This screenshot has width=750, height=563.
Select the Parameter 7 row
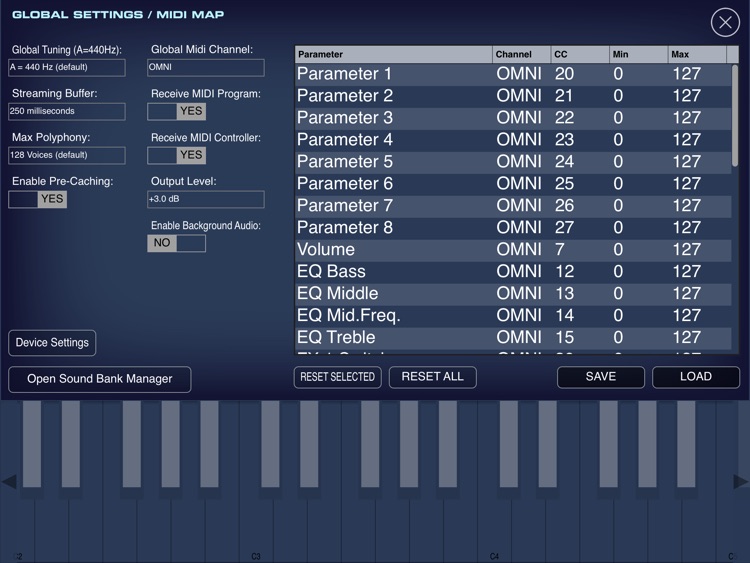point(513,206)
